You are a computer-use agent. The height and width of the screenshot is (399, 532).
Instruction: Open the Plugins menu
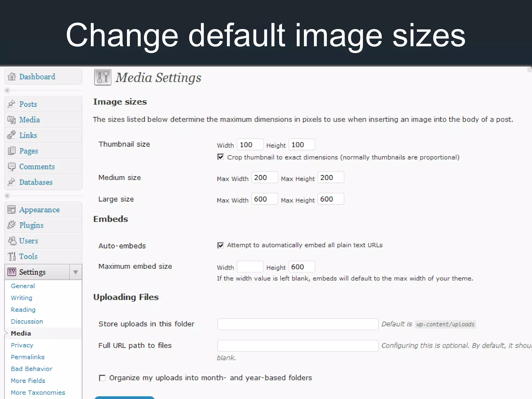[x=43, y=225]
